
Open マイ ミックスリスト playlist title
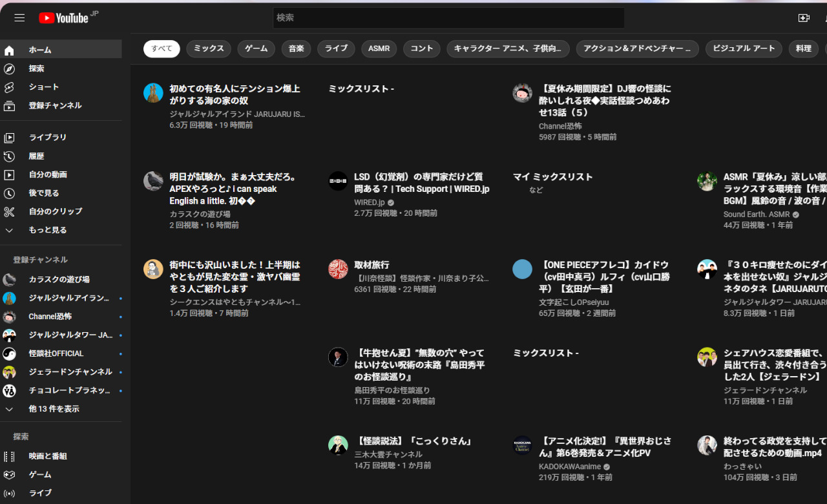[552, 176]
